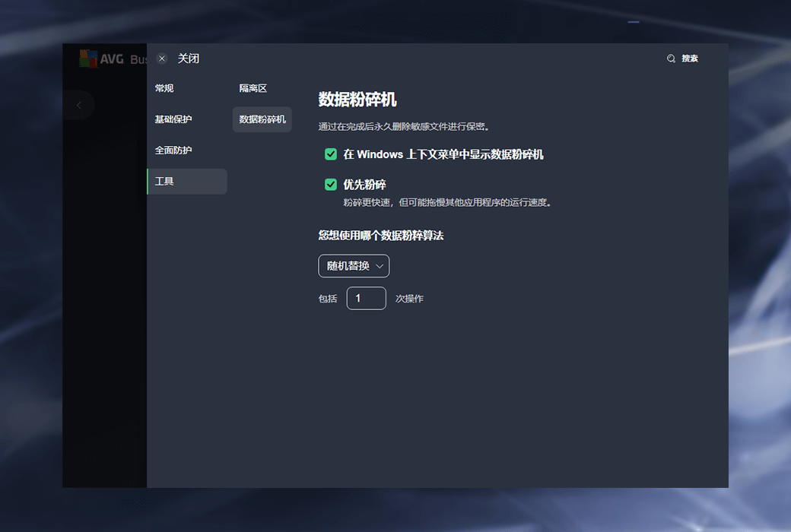Select the 全面防护 section
Viewport: 791px width, 532px height.
173,150
